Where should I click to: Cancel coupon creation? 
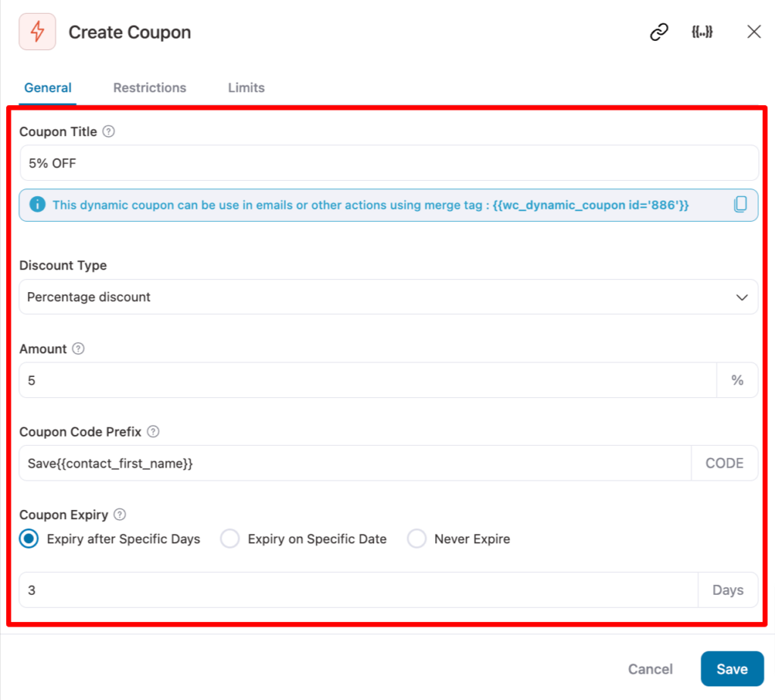(x=649, y=669)
